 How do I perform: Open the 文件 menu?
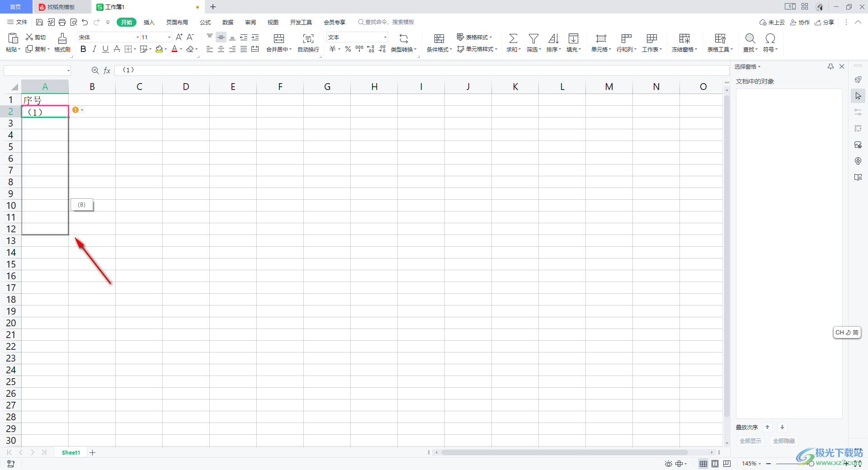[17, 22]
